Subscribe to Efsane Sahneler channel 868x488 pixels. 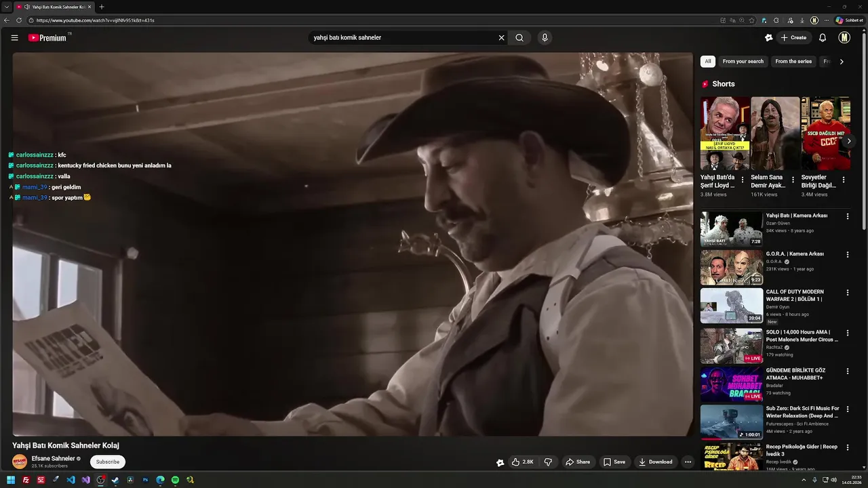[107, 462]
